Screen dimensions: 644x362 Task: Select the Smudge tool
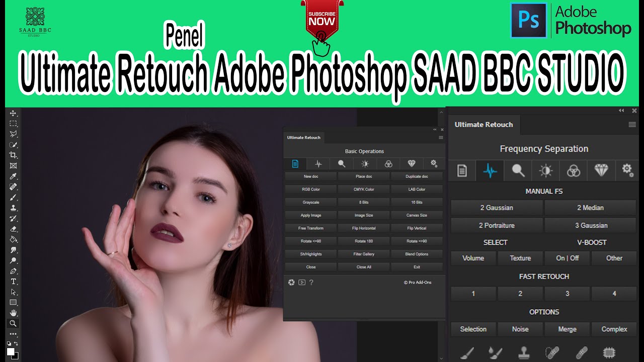point(14,250)
